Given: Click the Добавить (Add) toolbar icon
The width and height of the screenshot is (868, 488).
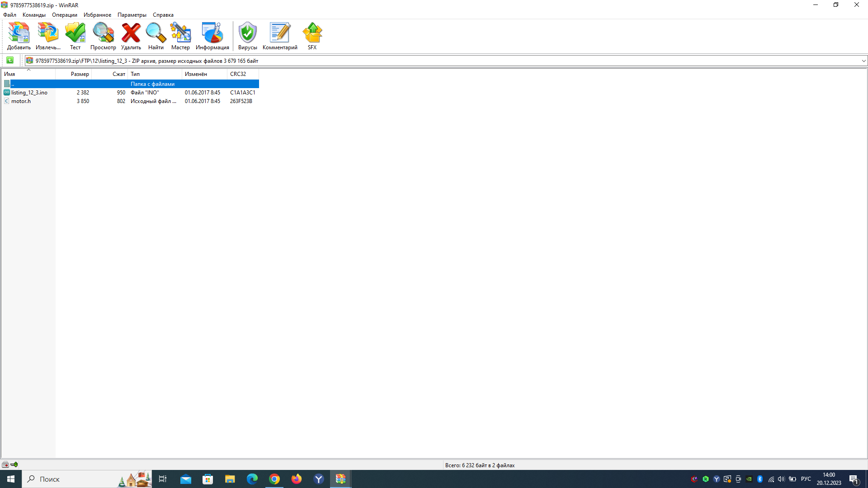Looking at the screenshot, I should 19,36.
